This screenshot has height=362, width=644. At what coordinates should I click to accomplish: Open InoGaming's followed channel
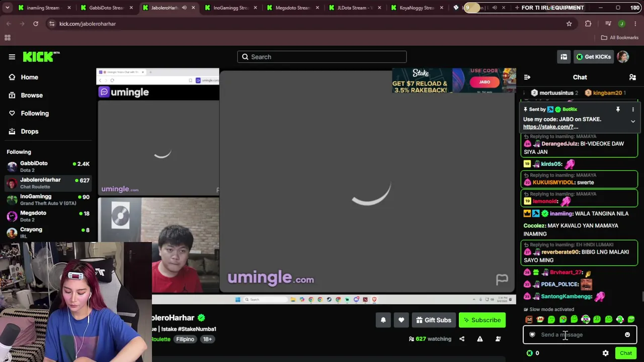pos(48,200)
